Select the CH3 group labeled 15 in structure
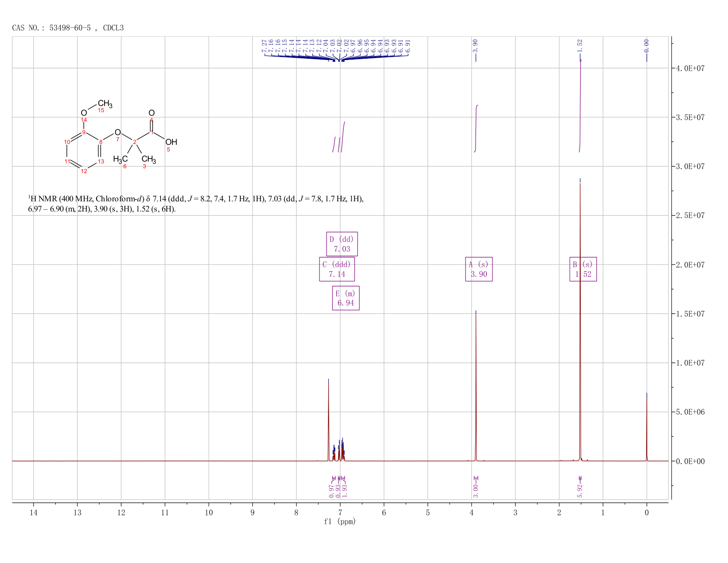The image size is (728, 563). 105,105
